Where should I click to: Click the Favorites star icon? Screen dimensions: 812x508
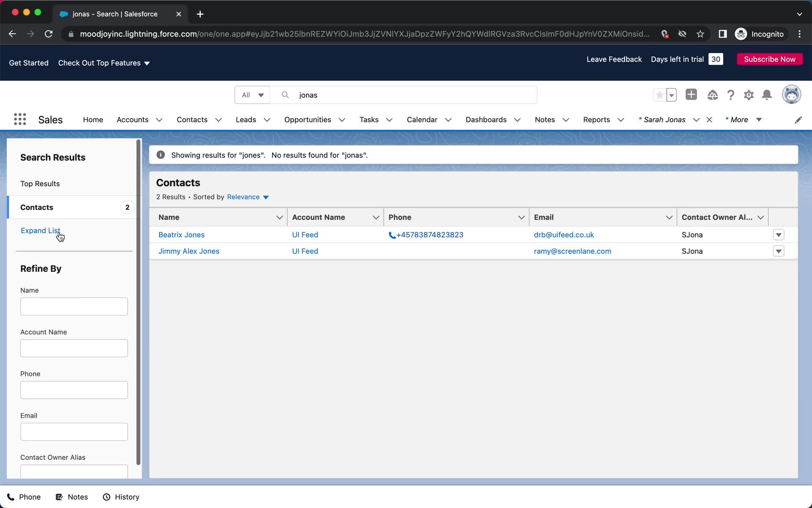point(659,95)
